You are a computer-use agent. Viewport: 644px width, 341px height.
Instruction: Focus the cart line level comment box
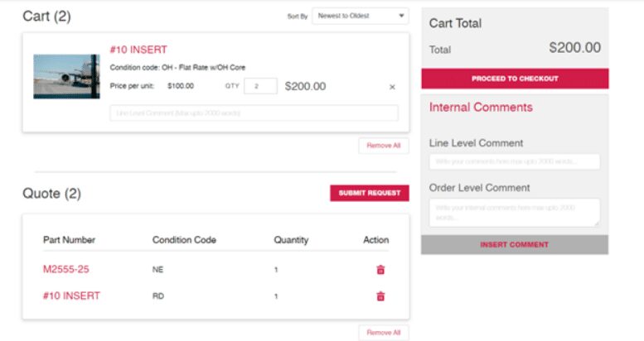pos(254,113)
